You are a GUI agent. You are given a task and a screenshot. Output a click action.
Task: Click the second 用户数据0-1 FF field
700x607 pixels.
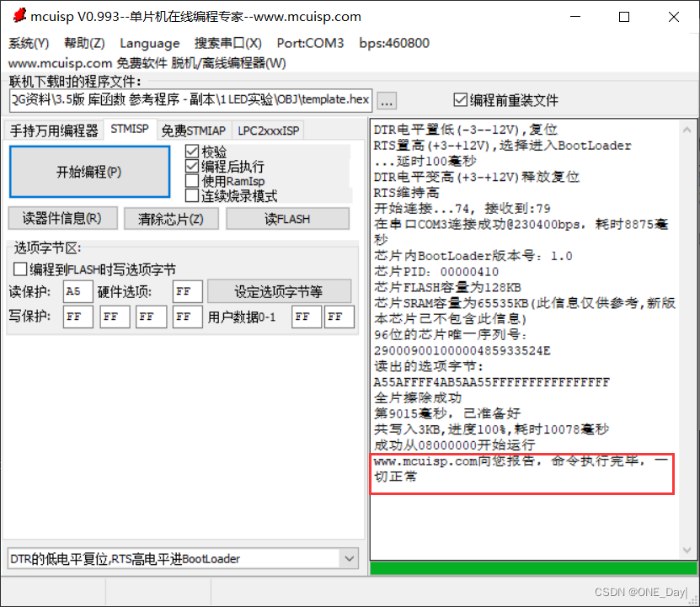(339, 317)
